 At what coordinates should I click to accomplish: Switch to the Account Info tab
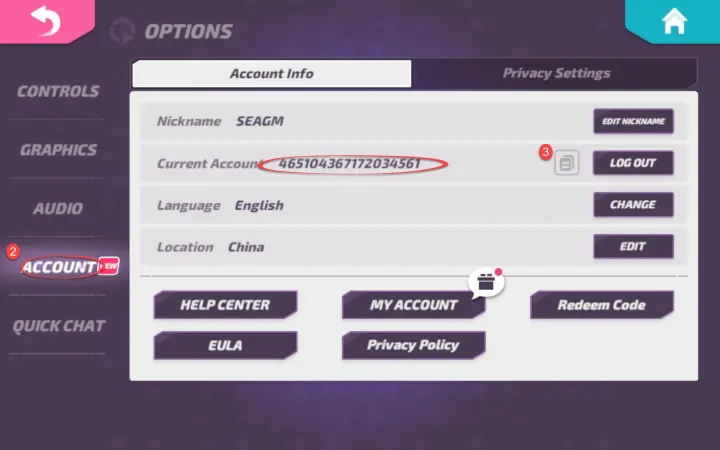tap(271, 73)
